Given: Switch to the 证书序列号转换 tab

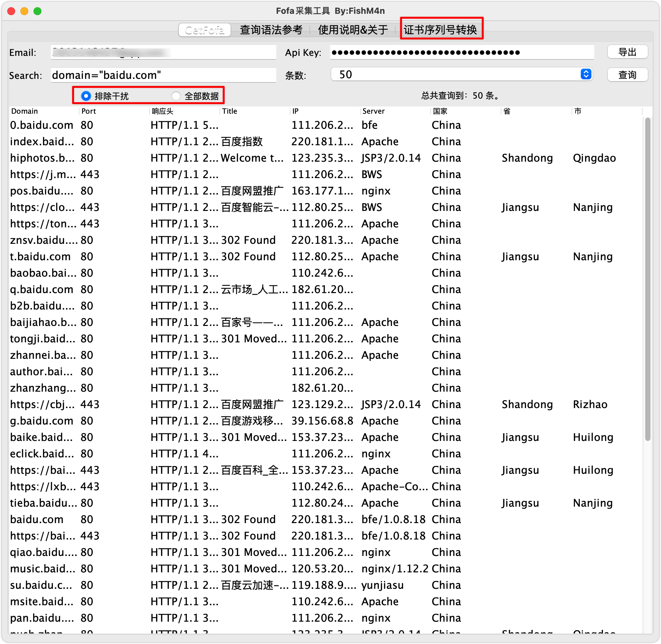Looking at the screenshot, I should [x=440, y=30].
